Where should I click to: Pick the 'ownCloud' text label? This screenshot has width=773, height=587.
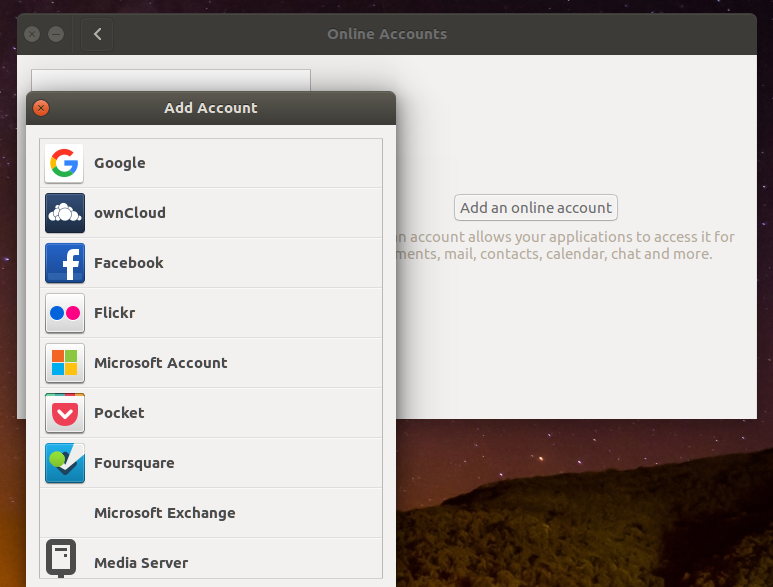tap(129, 213)
